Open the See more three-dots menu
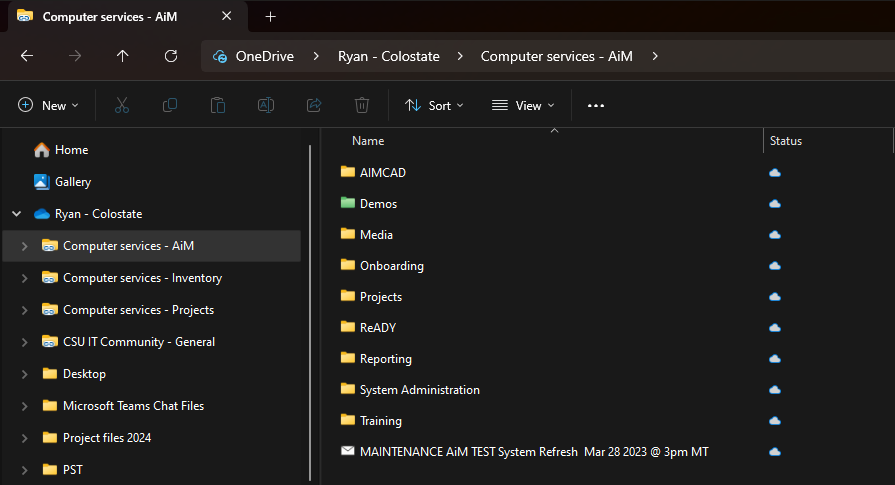This screenshot has width=895, height=485. click(596, 106)
